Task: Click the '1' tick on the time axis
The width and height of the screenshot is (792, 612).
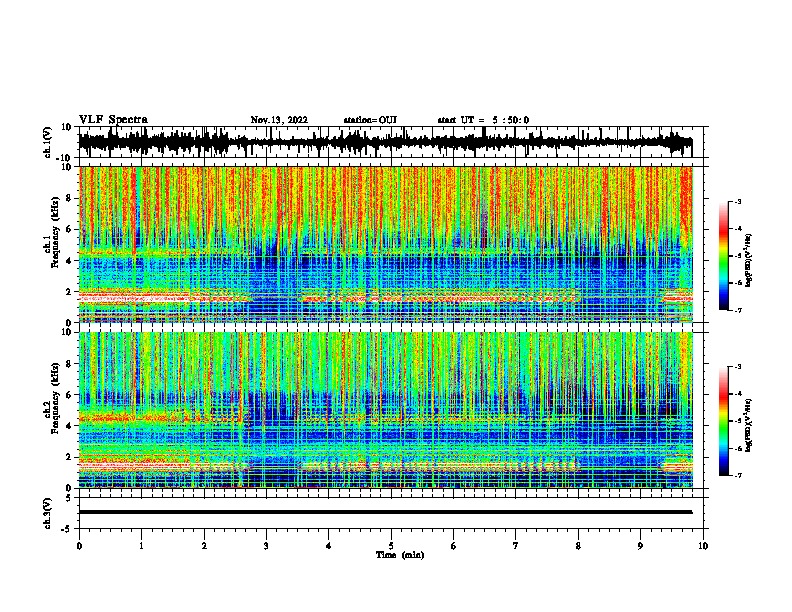Action: click(141, 546)
